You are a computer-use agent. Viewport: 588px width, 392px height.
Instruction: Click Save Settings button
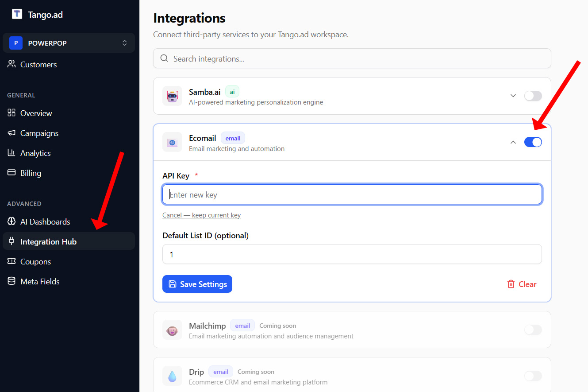[x=197, y=284]
